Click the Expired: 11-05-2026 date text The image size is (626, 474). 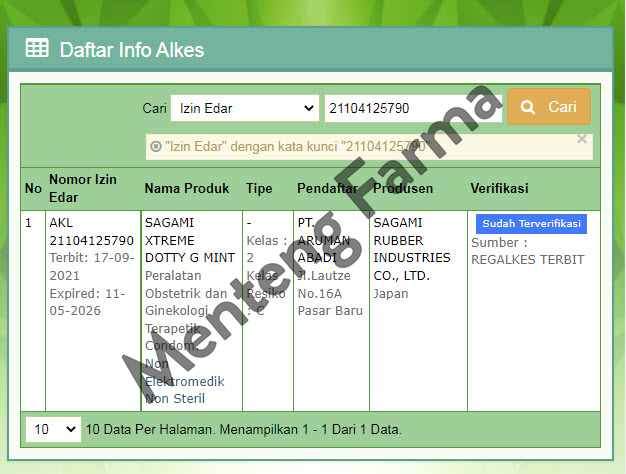click(x=87, y=302)
